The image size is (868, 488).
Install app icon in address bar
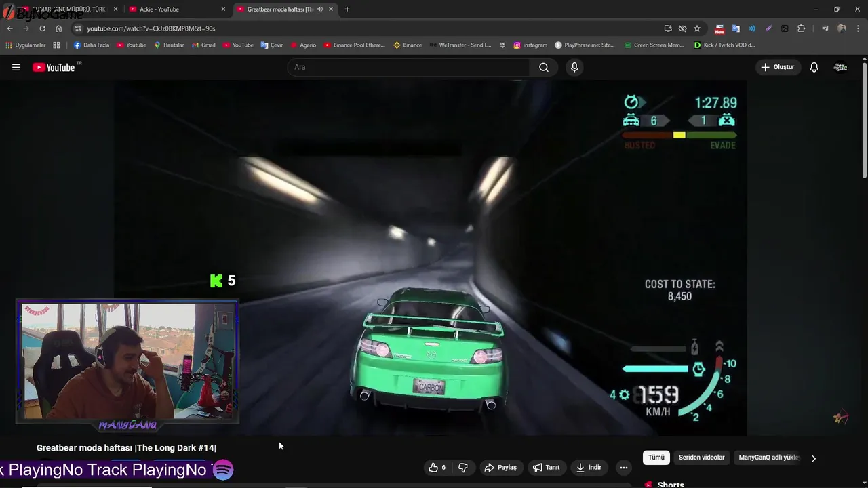click(x=668, y=28)
